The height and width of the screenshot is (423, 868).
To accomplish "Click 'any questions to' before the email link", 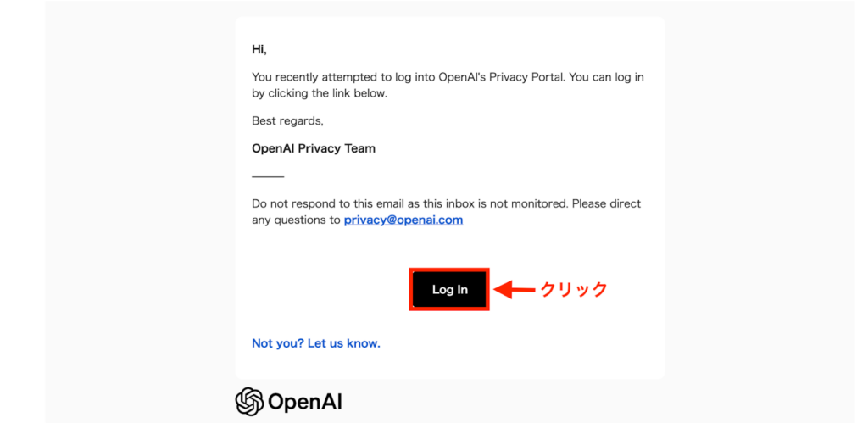I will click(296, 220).
